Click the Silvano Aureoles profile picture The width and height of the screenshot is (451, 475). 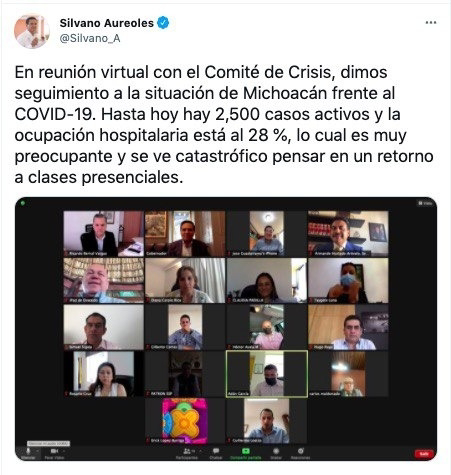(32, 32)
